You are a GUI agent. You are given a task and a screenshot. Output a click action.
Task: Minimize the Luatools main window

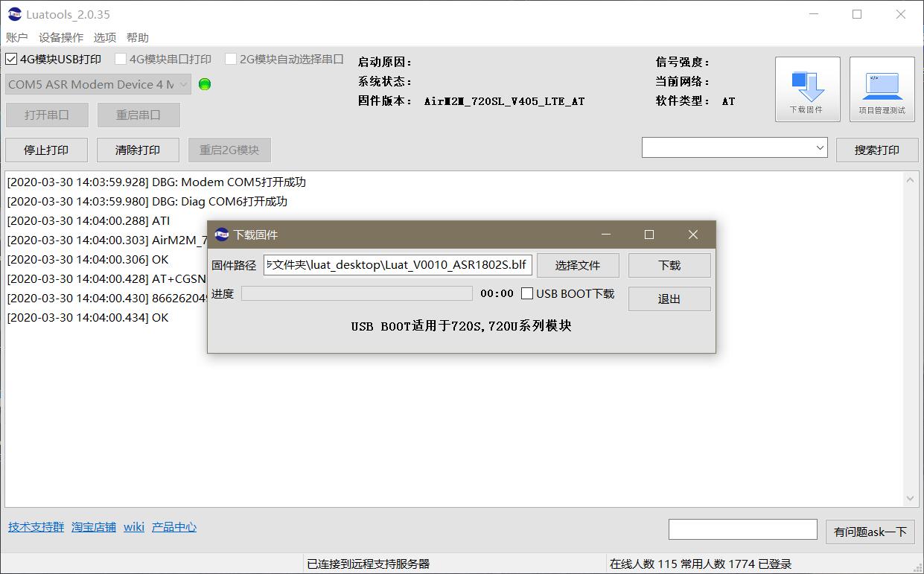[815, 14]
